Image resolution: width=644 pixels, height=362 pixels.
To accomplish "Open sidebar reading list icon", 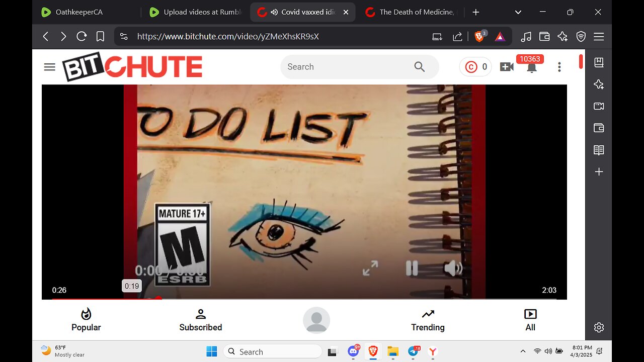I will click(x=599, y=62).
